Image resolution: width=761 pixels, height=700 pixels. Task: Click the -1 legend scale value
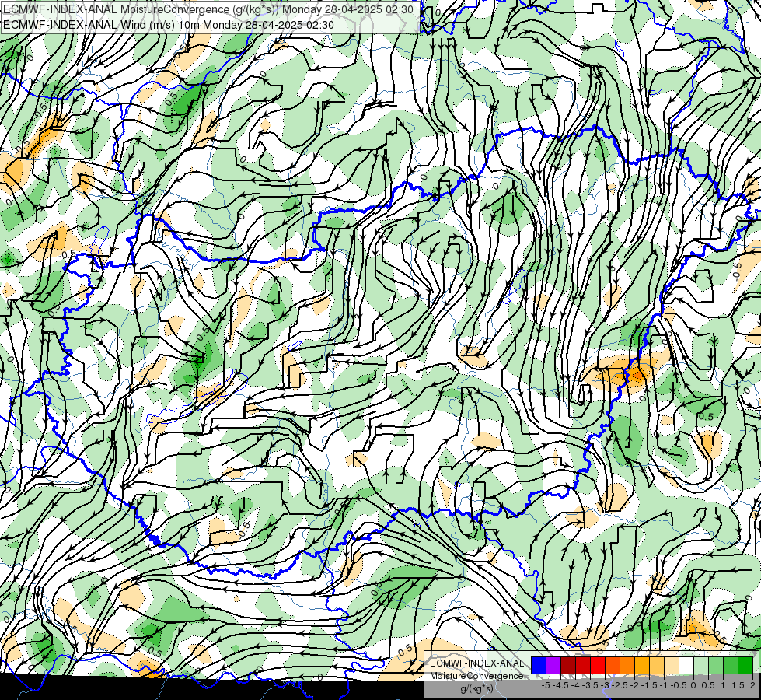point(664,685)
